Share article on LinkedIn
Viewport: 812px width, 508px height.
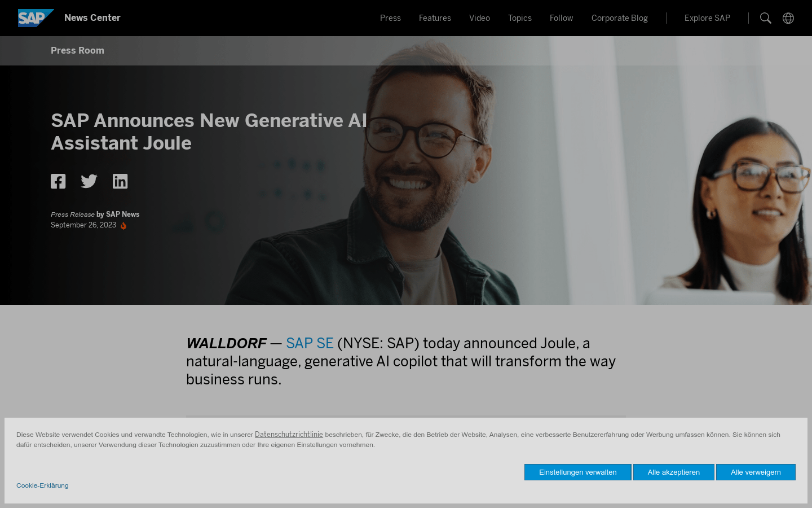coord(120,181)
